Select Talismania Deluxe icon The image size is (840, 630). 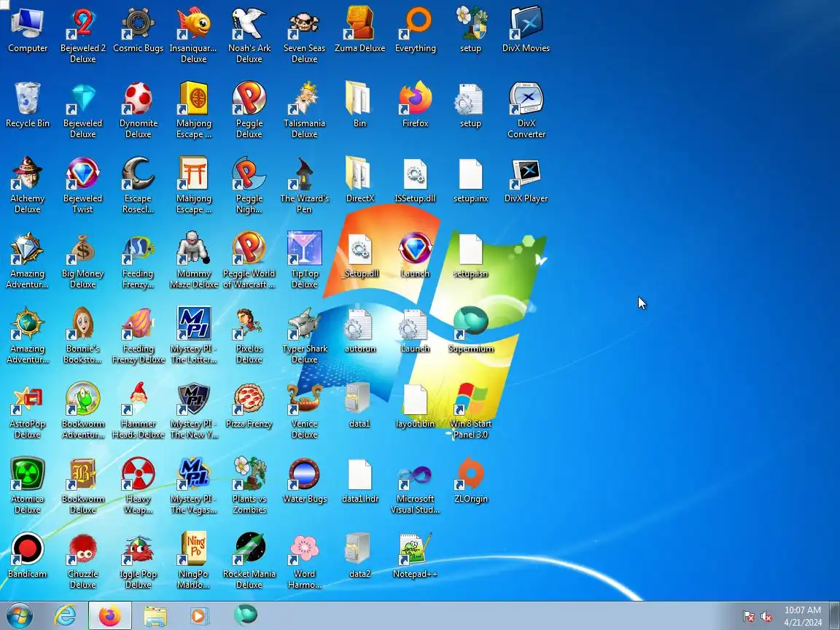point(304,99)
